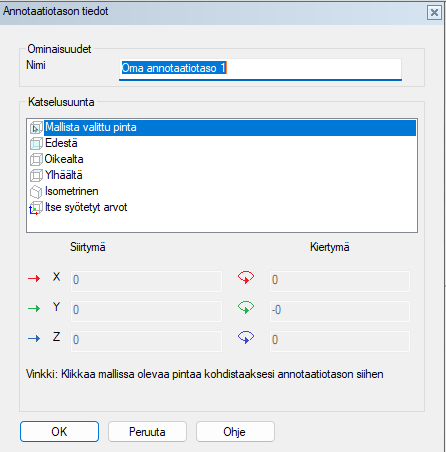Click the selected-face view cube icon

coord(36,128)
